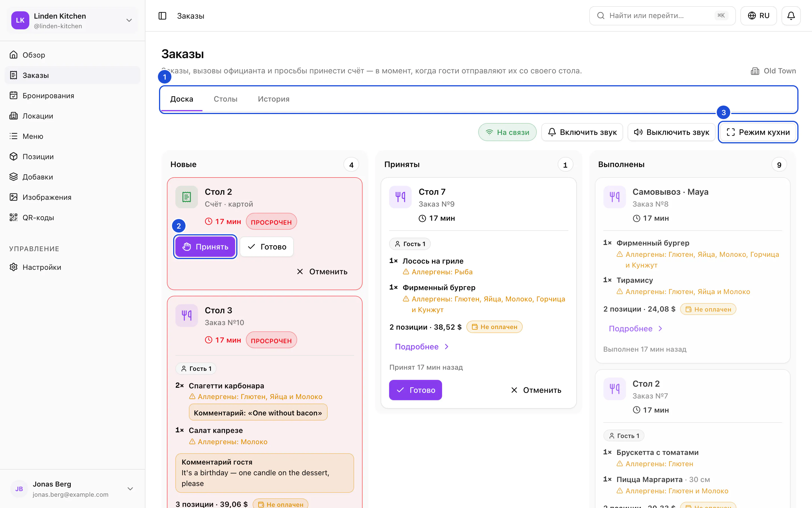Open Подробнее for Самовывоз Maya order
The image size is (812, 508).
636,328
